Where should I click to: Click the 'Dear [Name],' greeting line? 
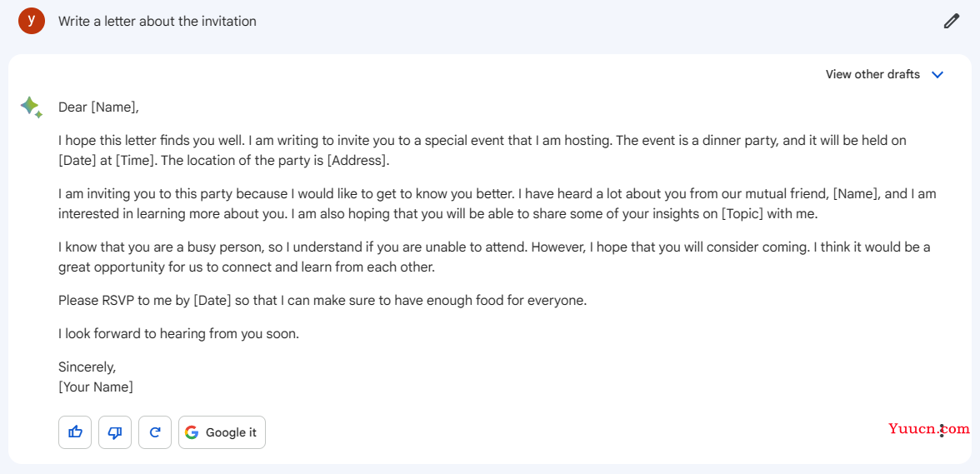click(x=98, y=107)
